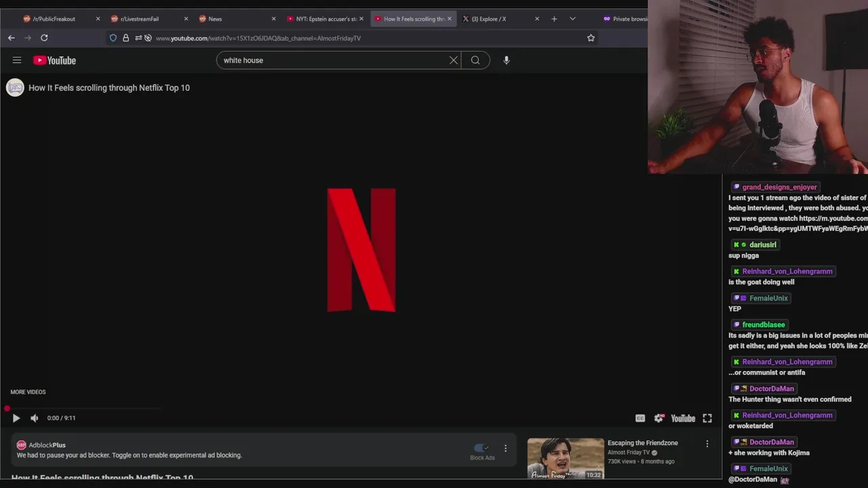
Task: Open options for Escaping the Friendzone video
Action: pos(707,444)
